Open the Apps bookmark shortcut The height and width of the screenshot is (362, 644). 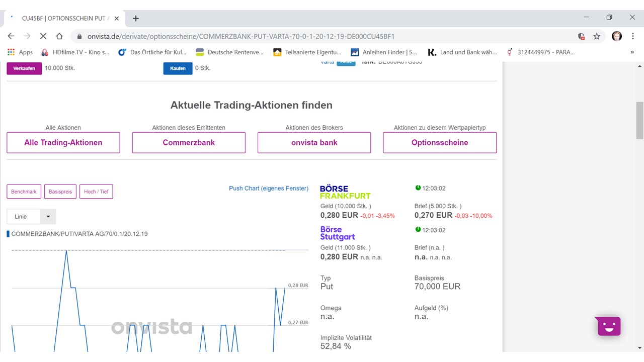[x=20, y=52]
